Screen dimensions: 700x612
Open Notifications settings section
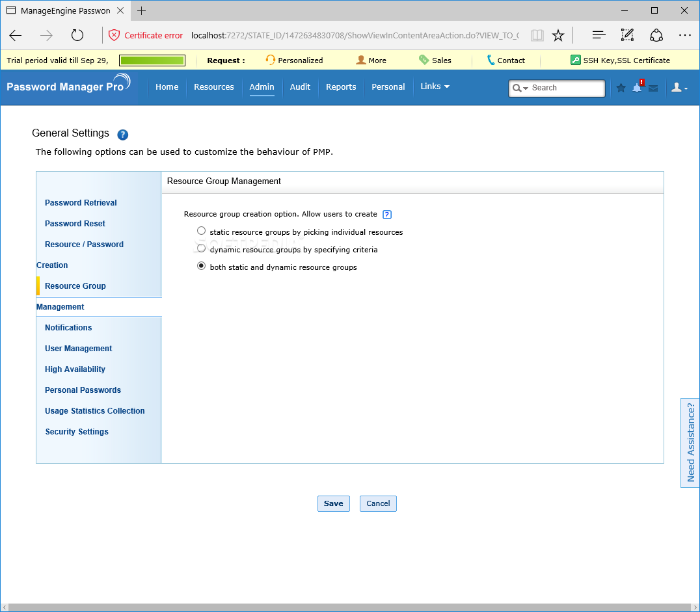pyautogui.click(x=68, y=328)
